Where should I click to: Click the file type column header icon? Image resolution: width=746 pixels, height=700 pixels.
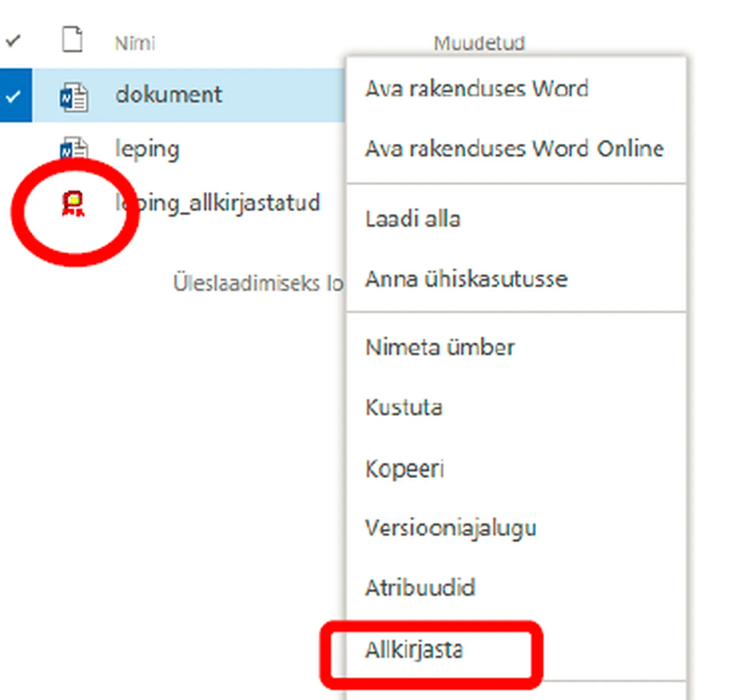click(72, 39)
